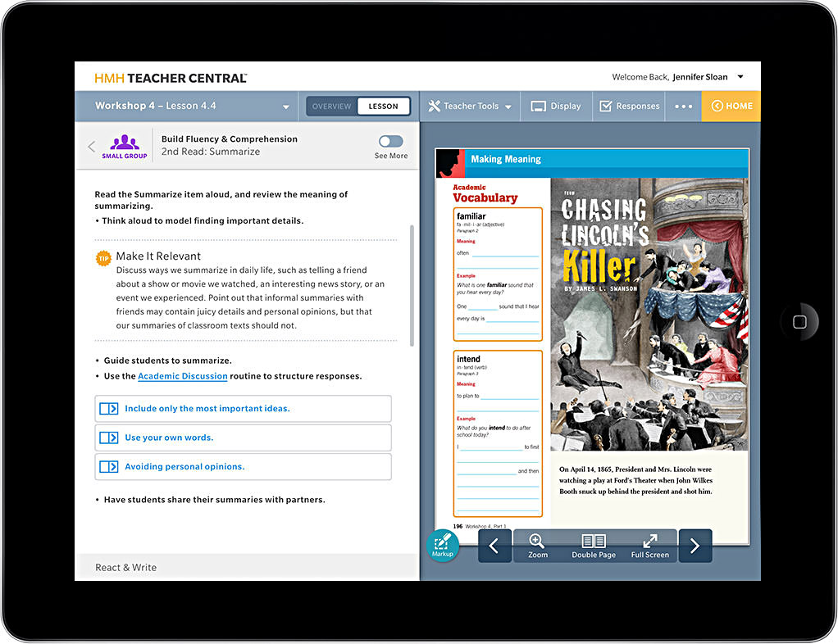
Task: Open the Jennifer Sloan account menu
Action: pyautogui.click(x=740, y=77)
